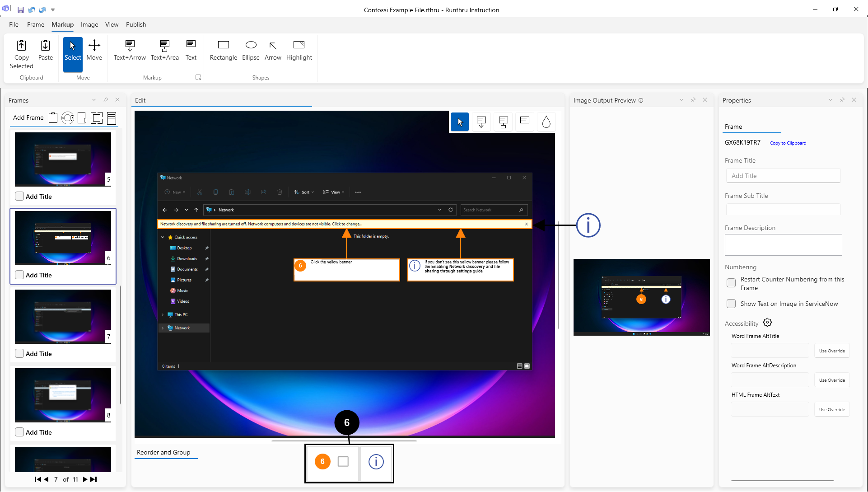Enable Restart Counter Numbering checkbox

pyautogui.click(x=731, y=283)
